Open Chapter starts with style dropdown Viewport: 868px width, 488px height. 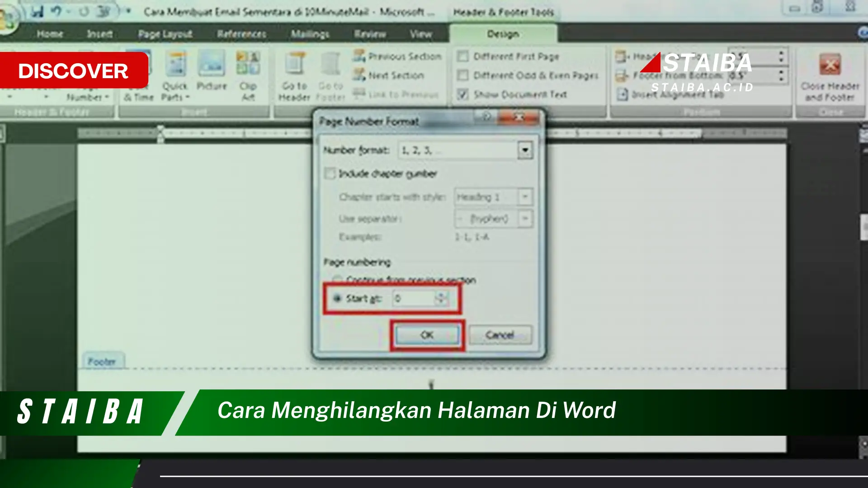(525, 197)
